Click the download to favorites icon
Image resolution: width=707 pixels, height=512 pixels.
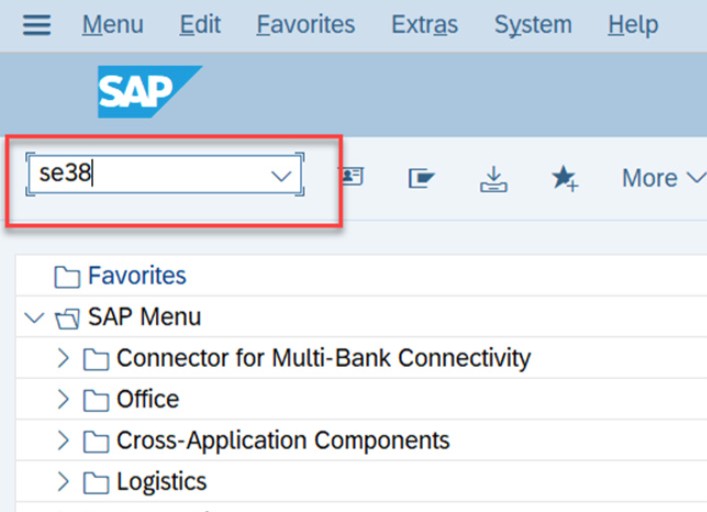tap(493, 178)
